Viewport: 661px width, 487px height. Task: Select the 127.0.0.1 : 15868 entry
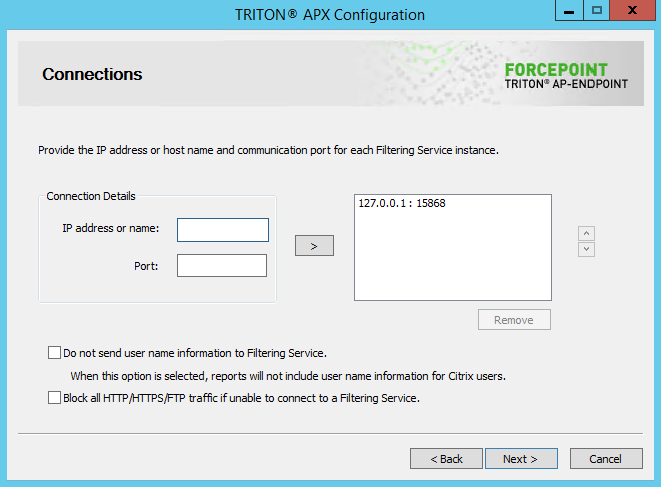pos(402,203)
